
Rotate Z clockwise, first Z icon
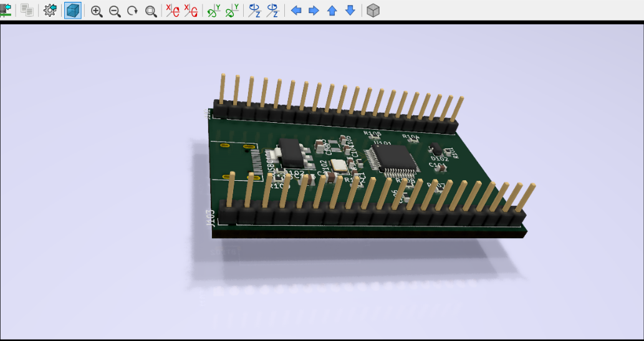click(254, 11)
